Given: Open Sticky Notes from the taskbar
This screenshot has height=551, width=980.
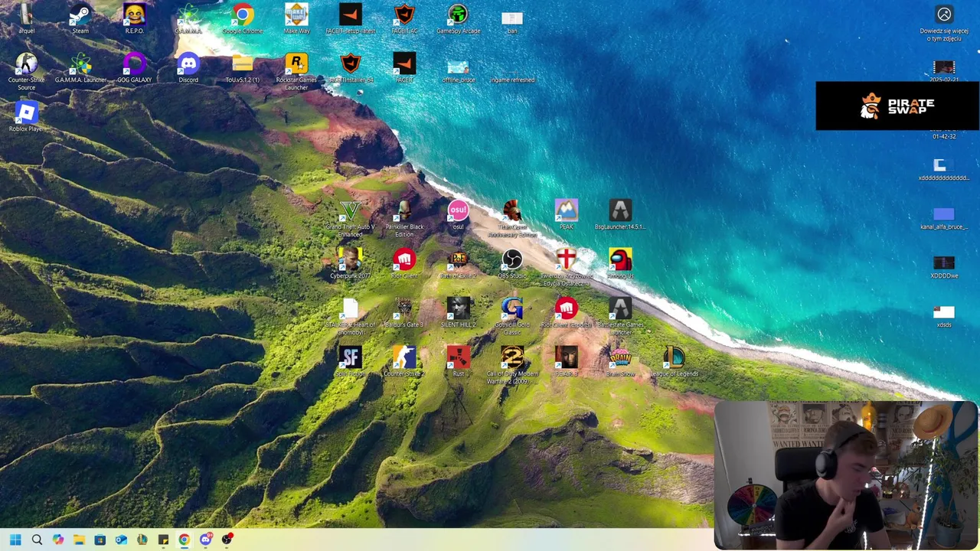Looking at the screenshot, I should (x=163, y=540).
